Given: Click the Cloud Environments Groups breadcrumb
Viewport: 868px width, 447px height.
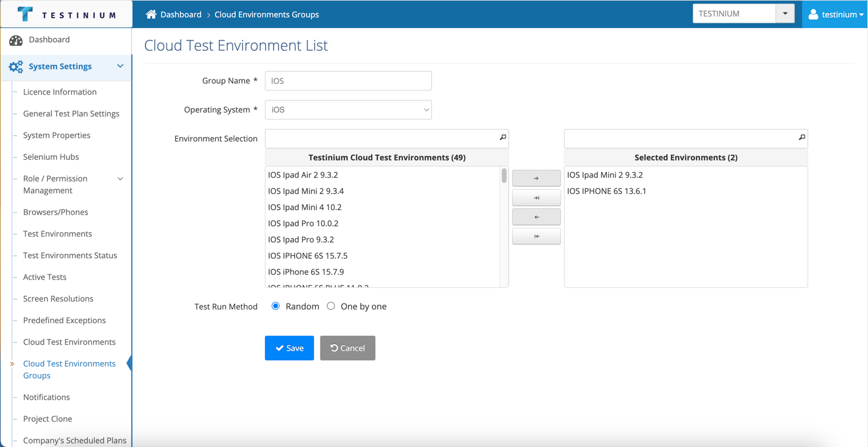Looking at the screenshot, I should [x=267, y=14].
